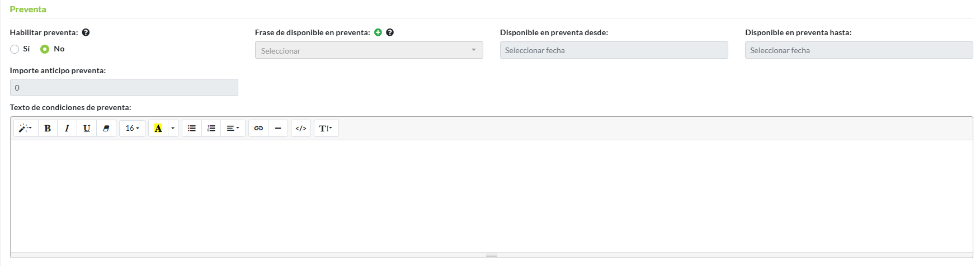Click the Preventa section heading
980x266 pixels.
(x=28, y=9)
